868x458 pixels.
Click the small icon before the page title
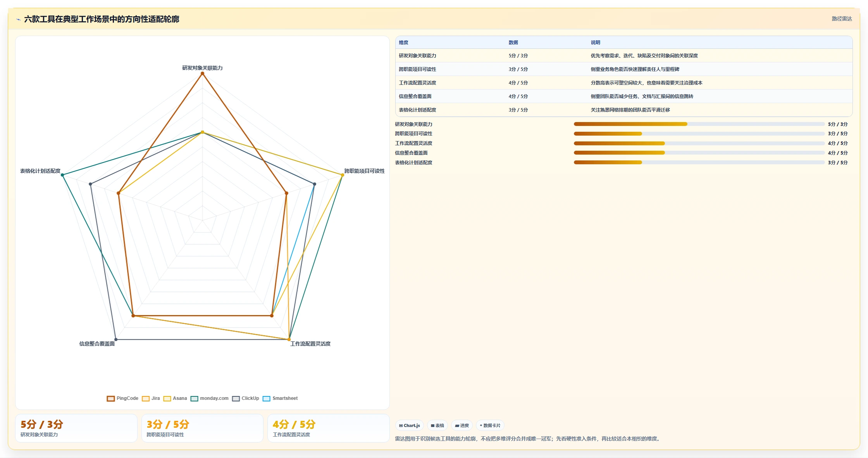(x=18, y=19)
